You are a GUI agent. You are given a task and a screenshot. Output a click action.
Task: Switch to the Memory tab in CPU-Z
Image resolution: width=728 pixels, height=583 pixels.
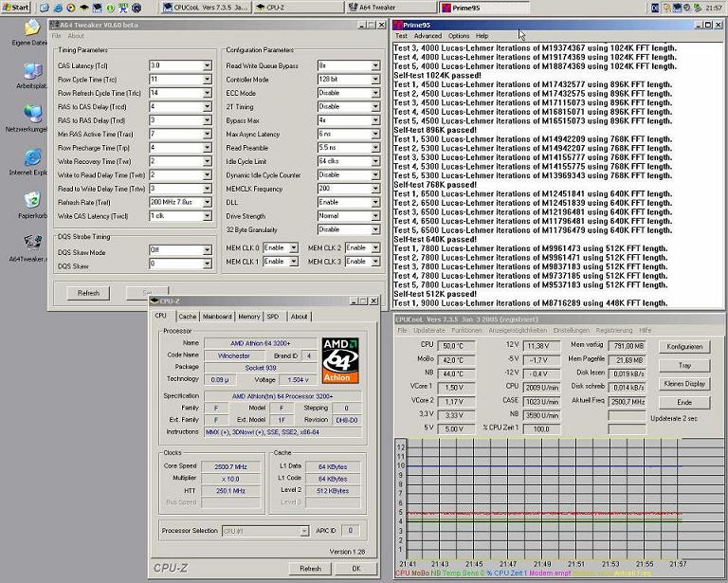[x=249, y=316]
